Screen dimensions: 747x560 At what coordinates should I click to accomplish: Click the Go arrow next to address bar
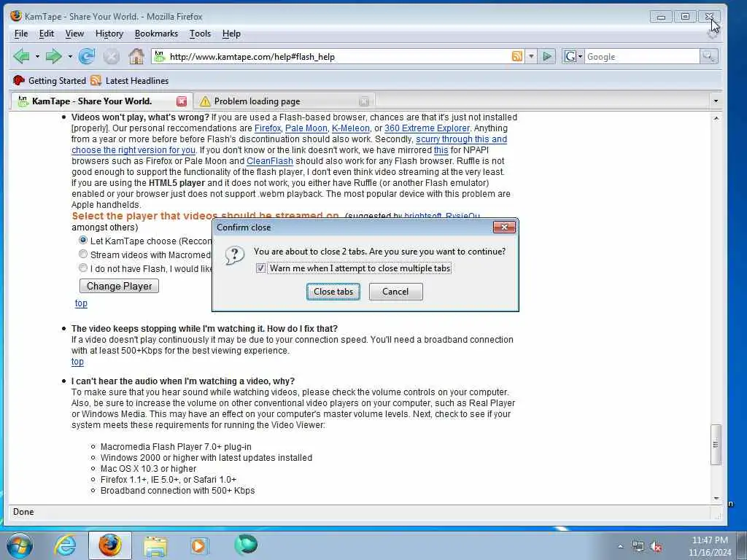coord(547,57)
